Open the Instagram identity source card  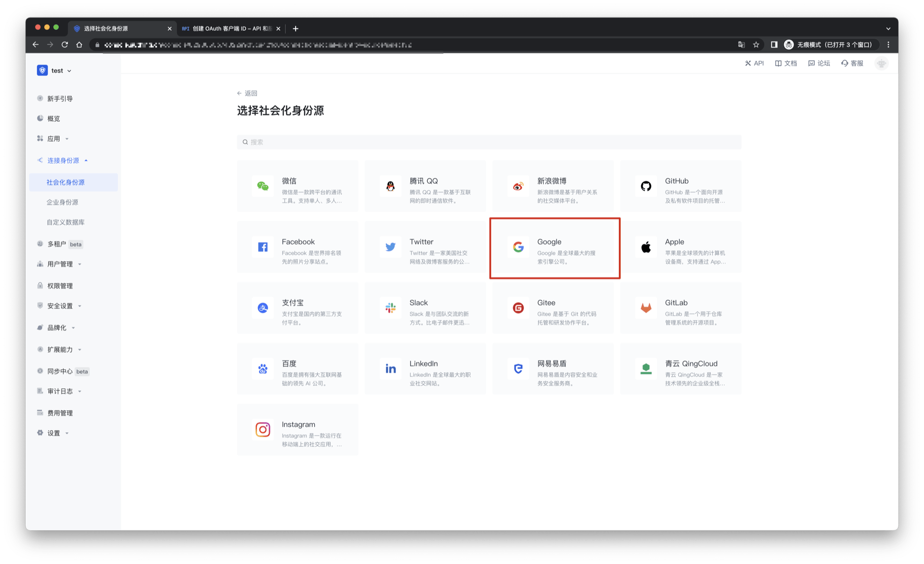click(297, 430)
